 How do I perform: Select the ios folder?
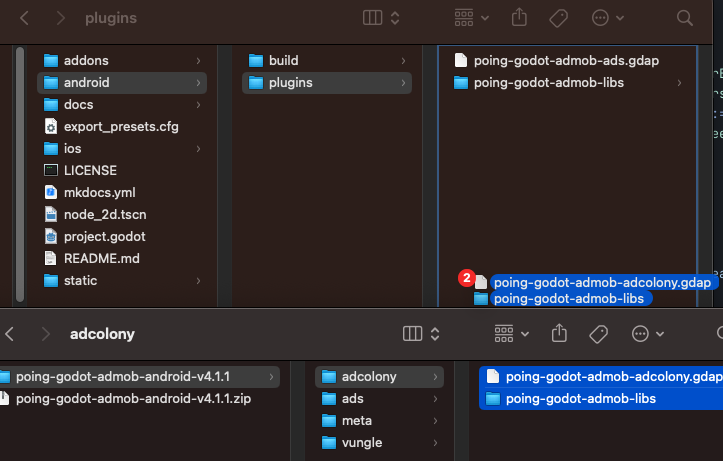coord(122,148)
